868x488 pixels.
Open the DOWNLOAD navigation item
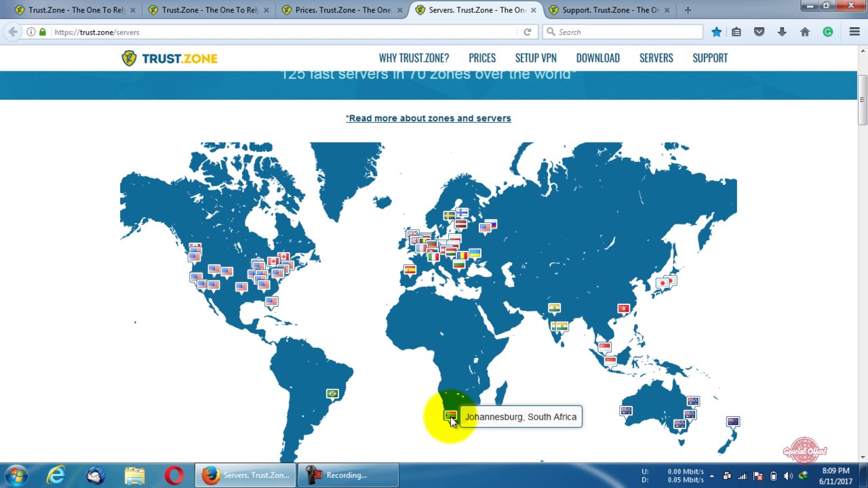[597, 58]
